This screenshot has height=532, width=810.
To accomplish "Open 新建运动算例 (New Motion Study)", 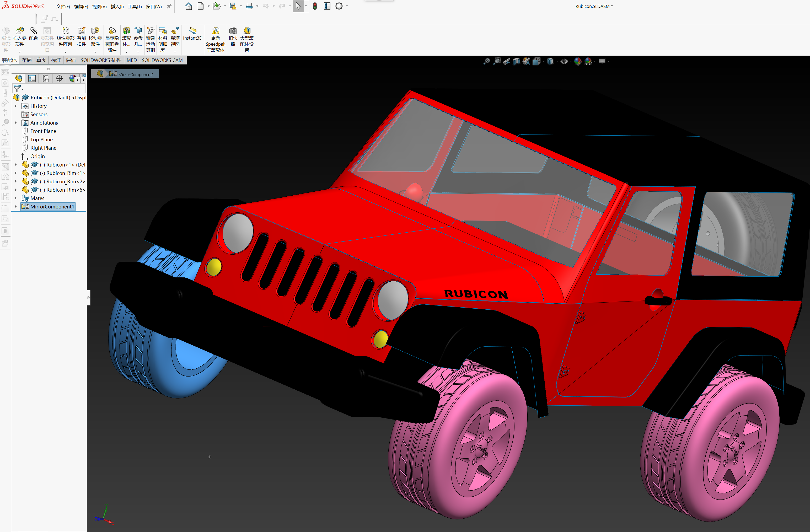I will tap(151, 40).
